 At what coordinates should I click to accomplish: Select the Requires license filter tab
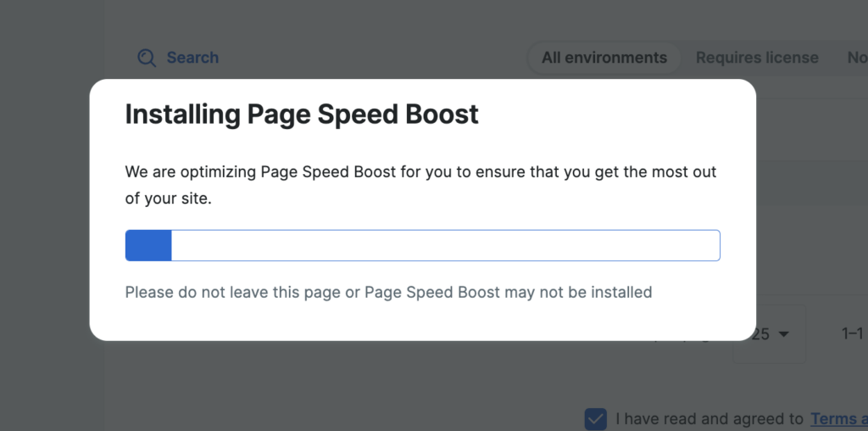pyautogui.click(x=757, y=58)
